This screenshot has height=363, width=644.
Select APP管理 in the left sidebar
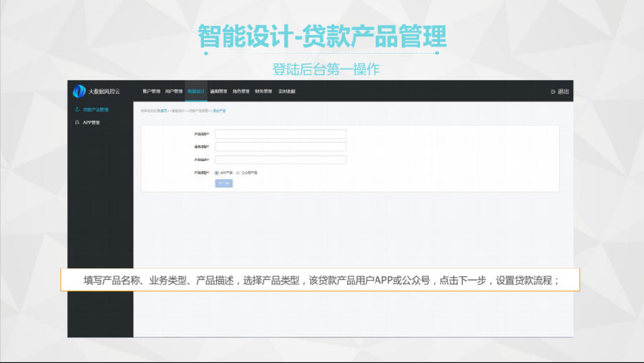92,122
